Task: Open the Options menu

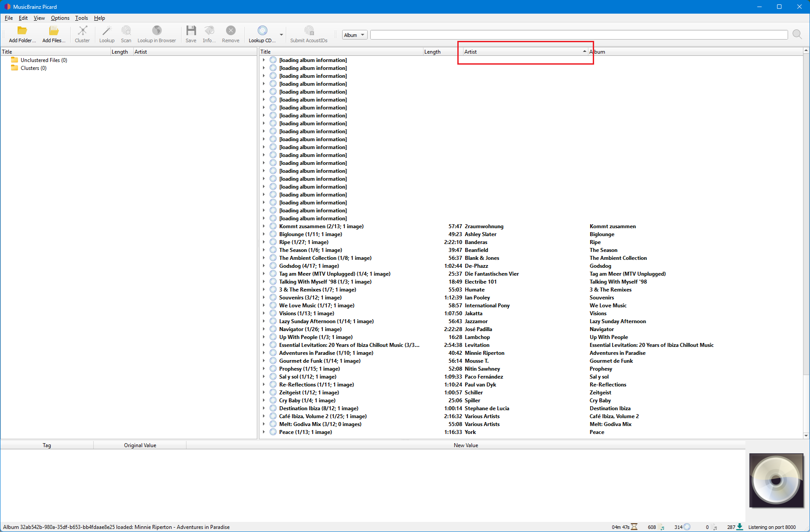Action: point(60,18)
